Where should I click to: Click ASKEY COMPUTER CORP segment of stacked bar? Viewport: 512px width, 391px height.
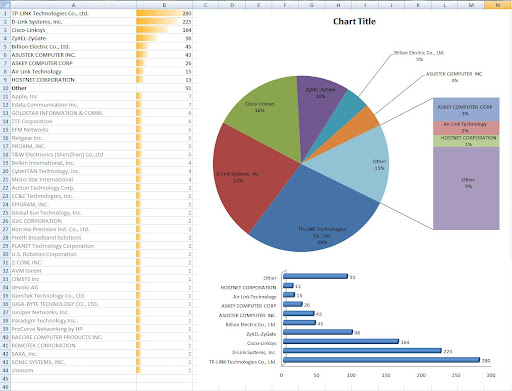coord(466,109)
